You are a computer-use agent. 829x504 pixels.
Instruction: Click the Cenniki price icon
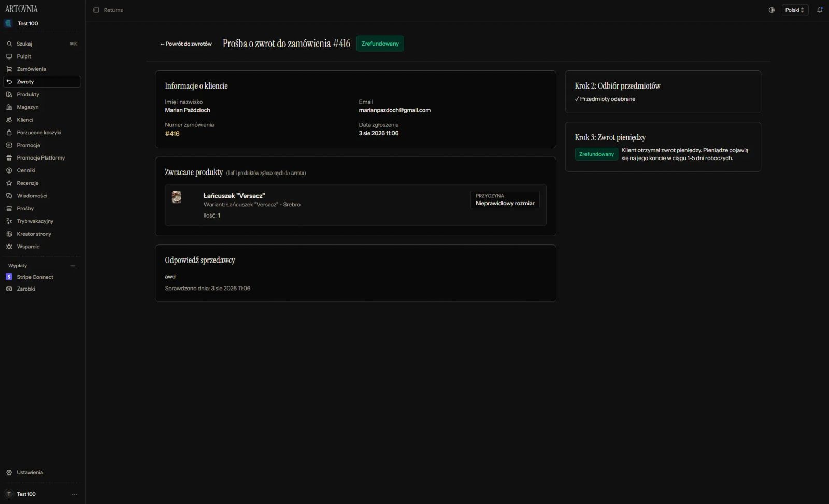[9, 170]
